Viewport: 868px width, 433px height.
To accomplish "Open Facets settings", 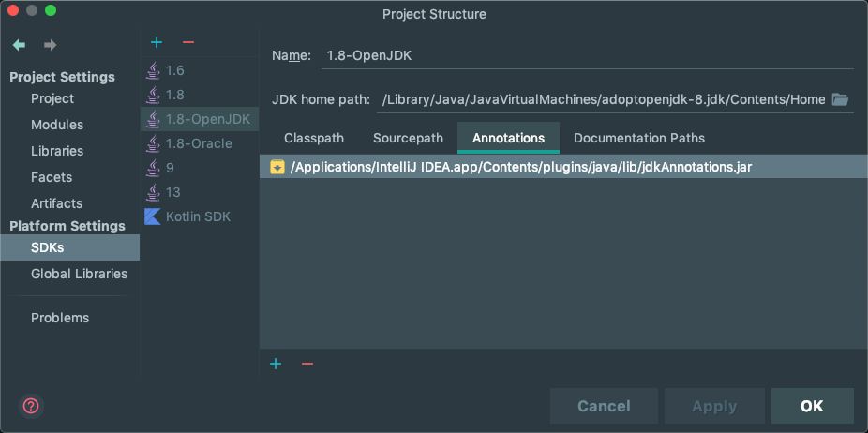I will (52, 177).
